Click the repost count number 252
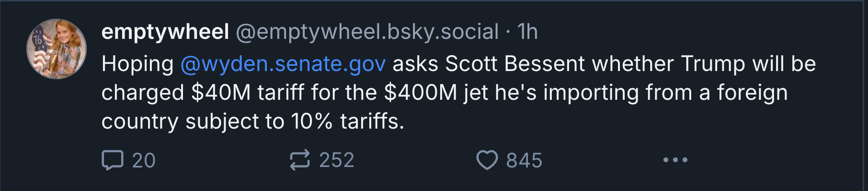 pyautogui.click(x=337, y=160)
